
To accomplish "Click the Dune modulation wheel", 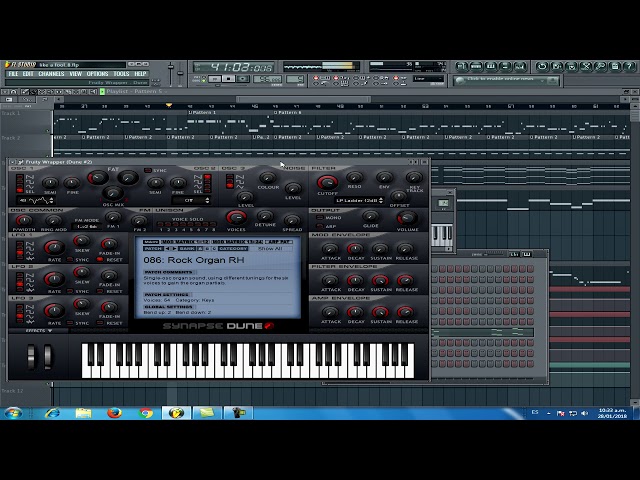I will [x=48, y=357].
